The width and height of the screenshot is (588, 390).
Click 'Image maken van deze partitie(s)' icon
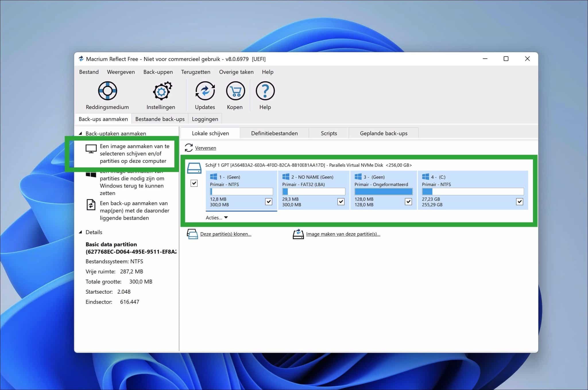coord(298,234)
